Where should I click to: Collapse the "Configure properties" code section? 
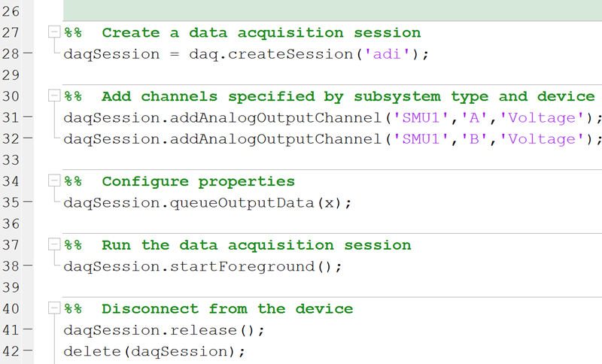[x=52, y=181]
